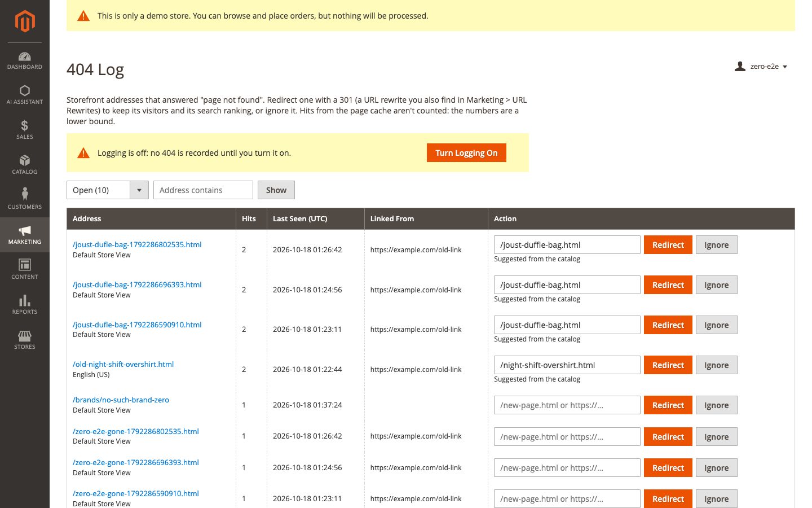
Task: Click redirect target field for no-such-brand-zero row
Action: point(567,405)
